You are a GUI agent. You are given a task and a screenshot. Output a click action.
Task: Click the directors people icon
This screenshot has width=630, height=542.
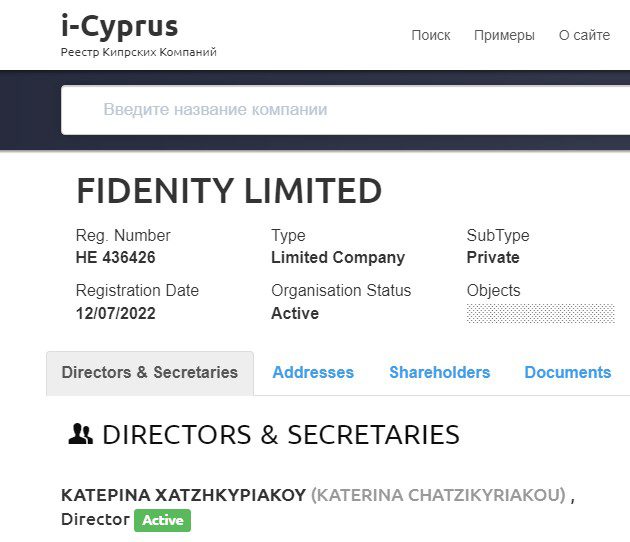pyautogui.click(x=80, y=434)
